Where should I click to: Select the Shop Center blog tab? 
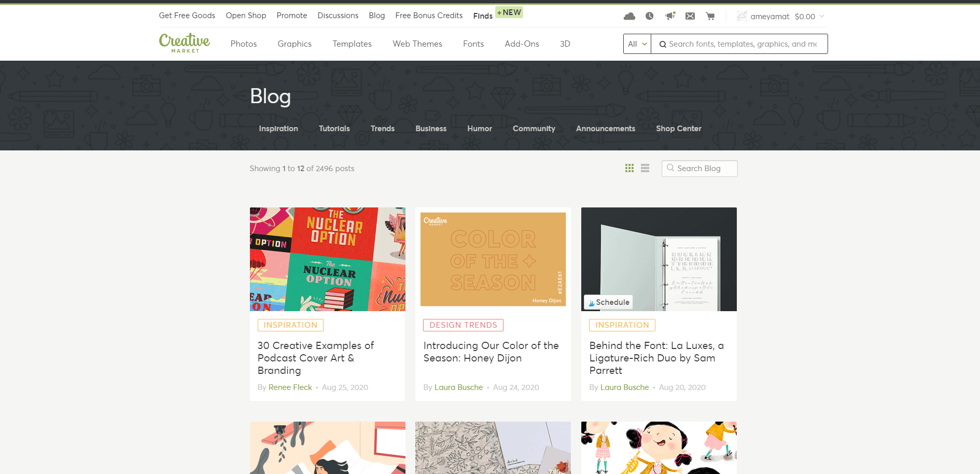679,129
